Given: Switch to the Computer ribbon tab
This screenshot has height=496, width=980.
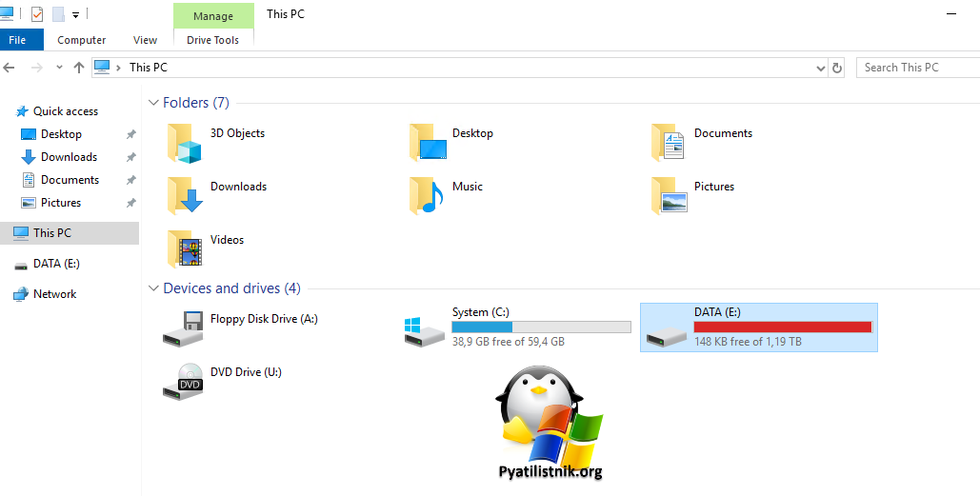Looking at the screenshot, I should pos(82,40).
